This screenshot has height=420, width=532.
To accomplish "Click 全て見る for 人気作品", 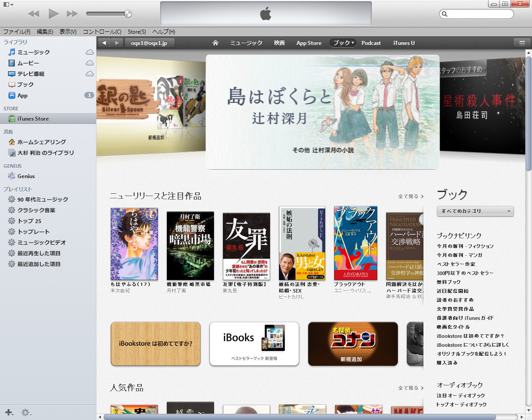I will pyautogui.click(x=410, y=388).
